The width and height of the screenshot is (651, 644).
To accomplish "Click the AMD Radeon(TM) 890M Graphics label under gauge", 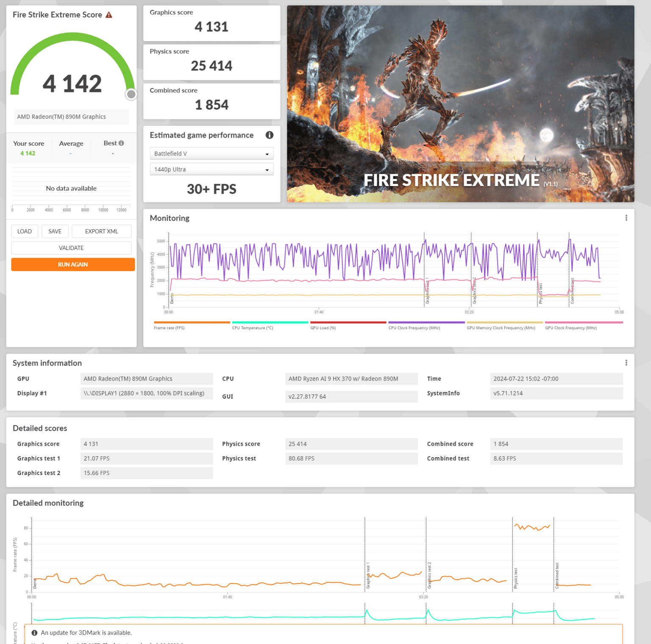I will (x=71, y=117).
